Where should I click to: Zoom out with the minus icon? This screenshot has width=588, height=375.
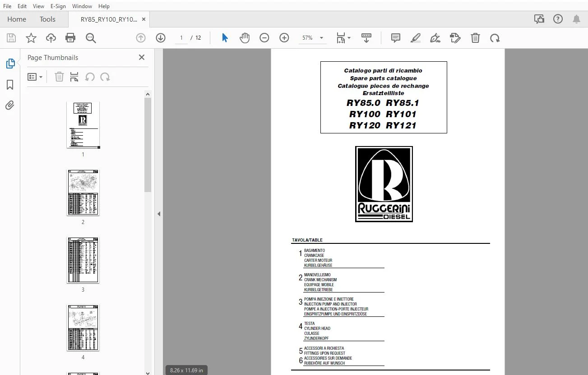point(264,38)
